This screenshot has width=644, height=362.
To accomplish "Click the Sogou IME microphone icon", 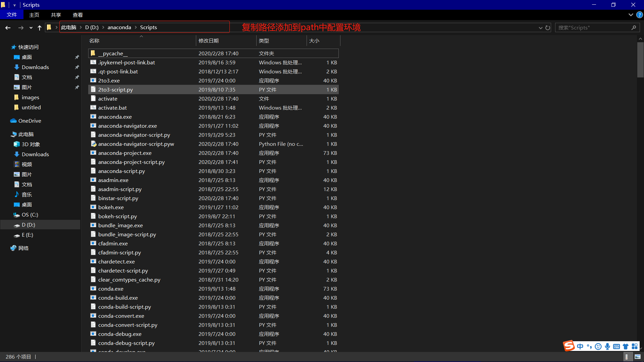I will pyautogui.click(x=607, y=346).
